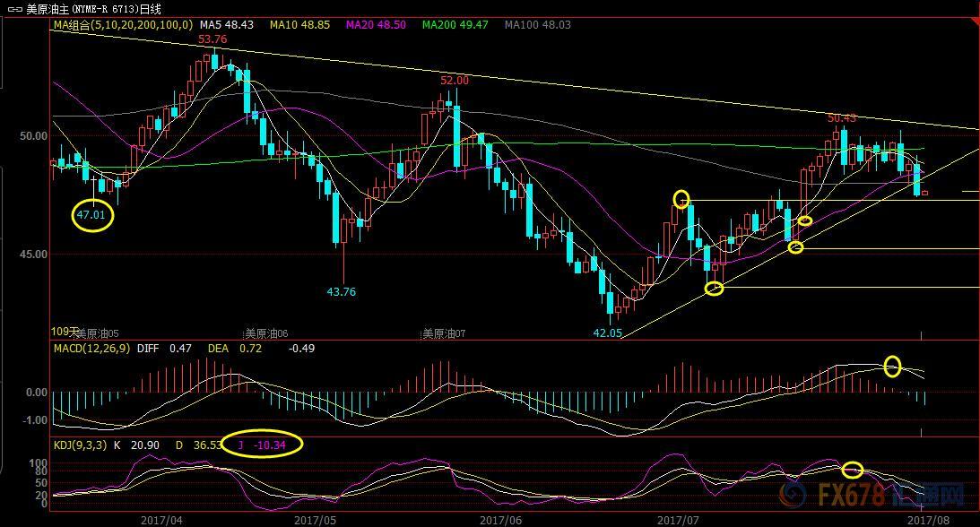The height and width of the screenshot is (527, 980).
Task: Click the 42.05 lowest price label
Action: [x=607, y=332]
